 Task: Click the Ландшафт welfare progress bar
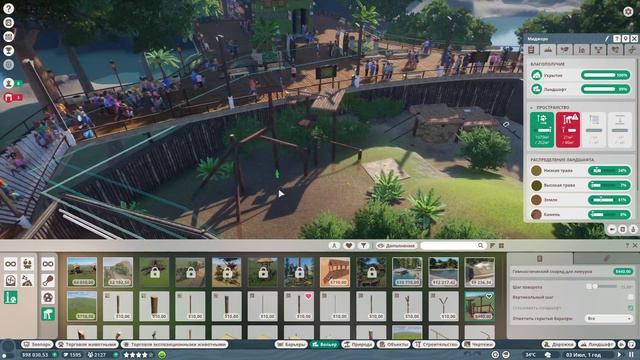point(606,89)
